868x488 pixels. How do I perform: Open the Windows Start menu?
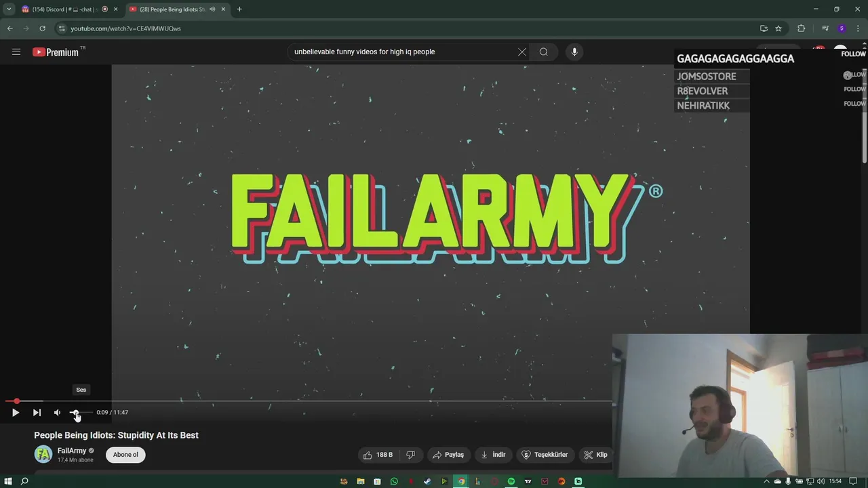(8, 481)
